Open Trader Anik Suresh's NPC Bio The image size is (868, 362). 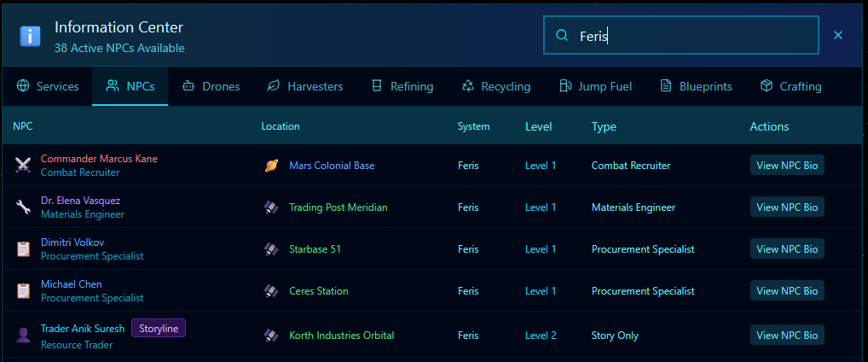click(x=787, y=336)
